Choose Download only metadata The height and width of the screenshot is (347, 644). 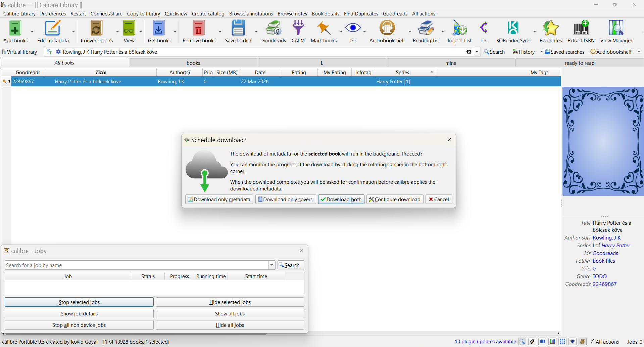(x=219, y=199)
